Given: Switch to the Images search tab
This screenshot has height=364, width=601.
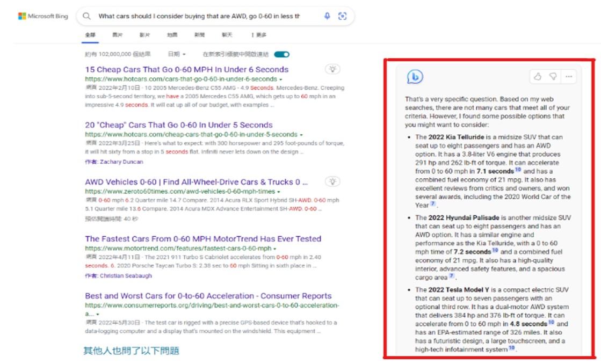Looking at the screenshot, I should point(117,35).
